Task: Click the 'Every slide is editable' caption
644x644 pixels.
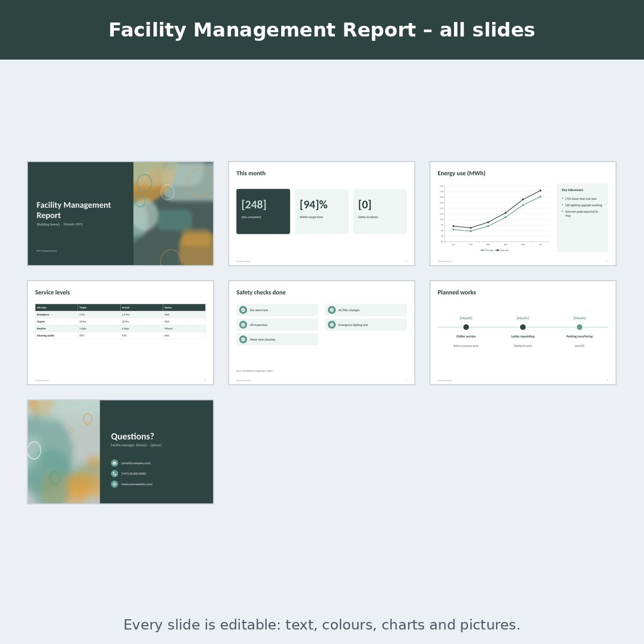Action: [322, 625]
